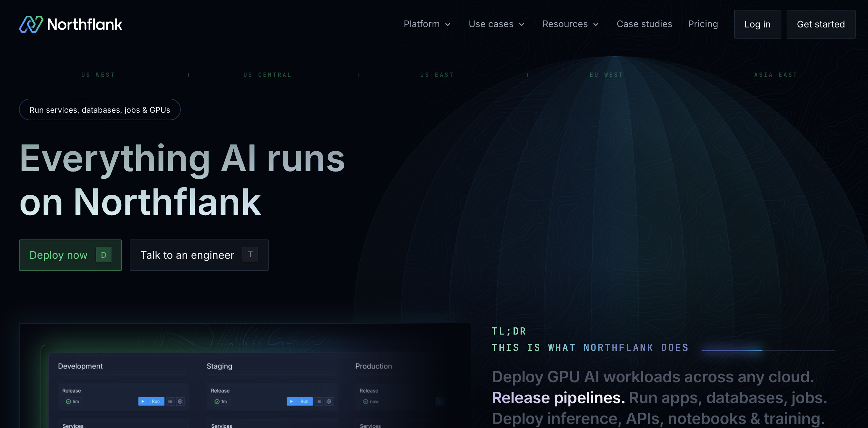
Task: Click the list icon beside Staging Run button
Action: [319, 402]
